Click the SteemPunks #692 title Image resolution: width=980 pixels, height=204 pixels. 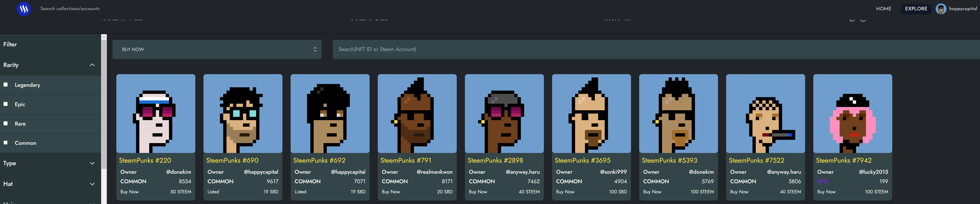click(319, 161)
